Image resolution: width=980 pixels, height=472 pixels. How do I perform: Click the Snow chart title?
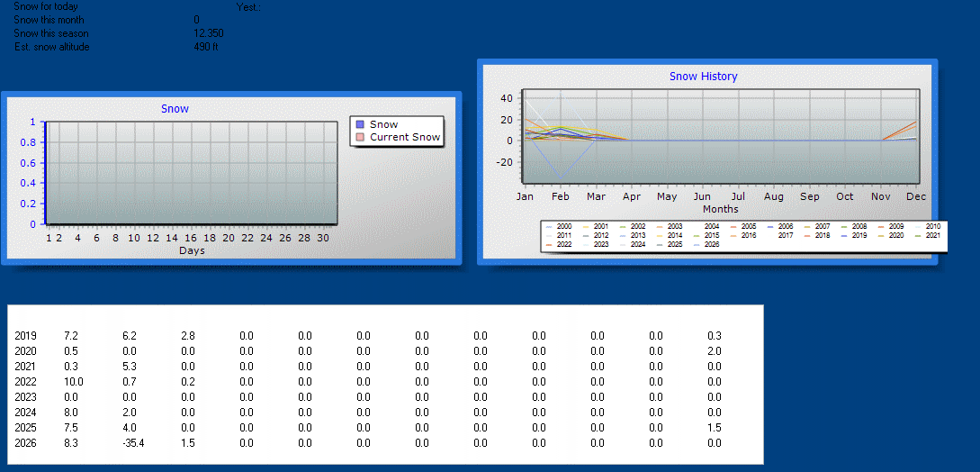175,109
